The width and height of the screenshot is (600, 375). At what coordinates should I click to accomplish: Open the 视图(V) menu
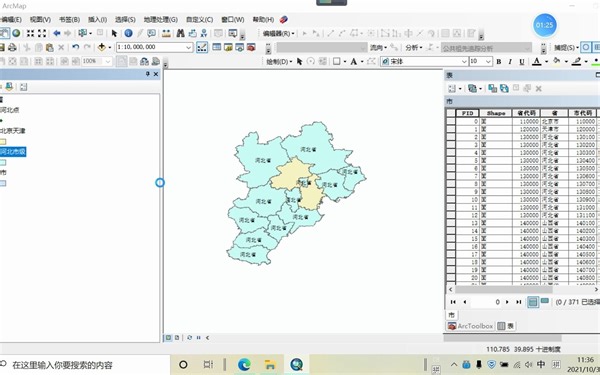pyautogui.click(x=40, y=20)
